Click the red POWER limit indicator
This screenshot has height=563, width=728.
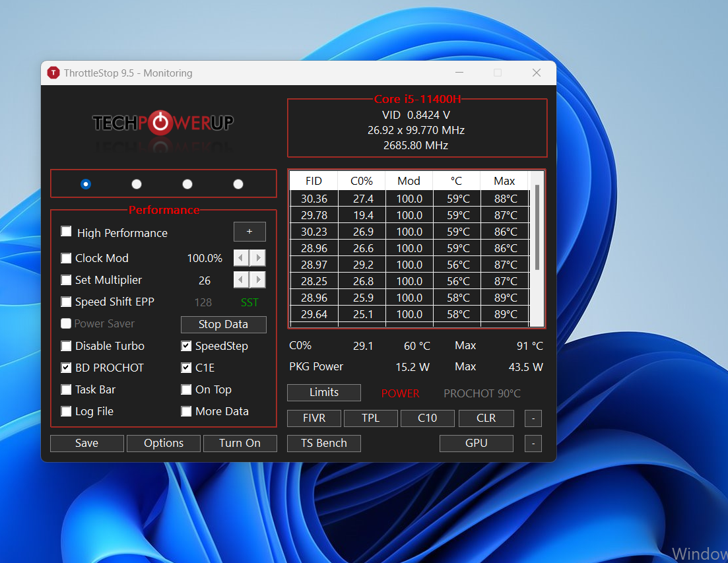point(400,393)
